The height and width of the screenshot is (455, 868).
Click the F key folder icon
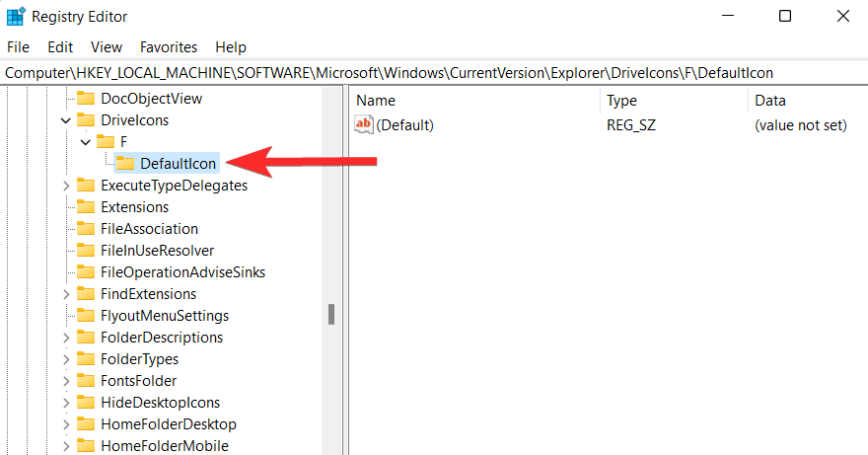[x=106, y=142]
